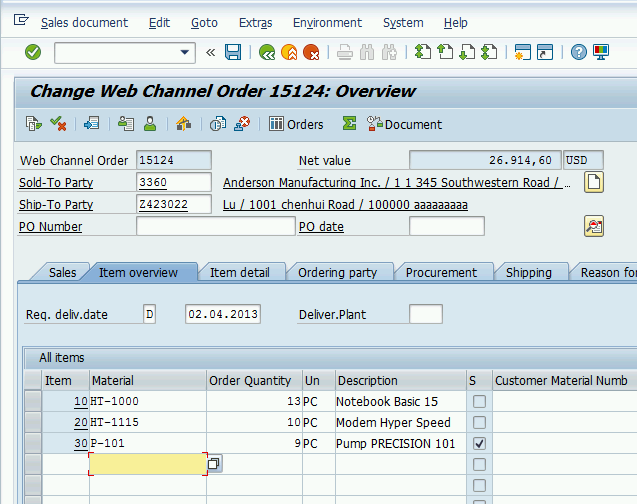Viewport: 637px width, 504px height.
Task: Select the row selector for item 10
Action: [x=33, y=401]
